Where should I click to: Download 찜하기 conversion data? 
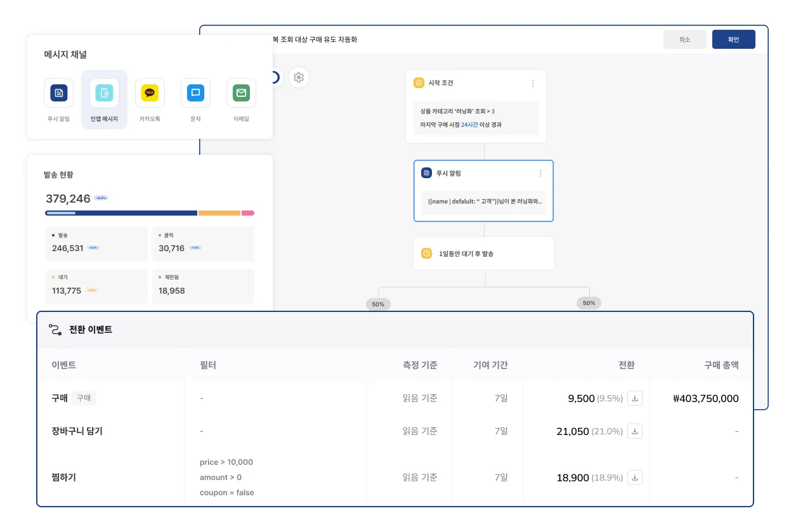[x=635, y=477]
